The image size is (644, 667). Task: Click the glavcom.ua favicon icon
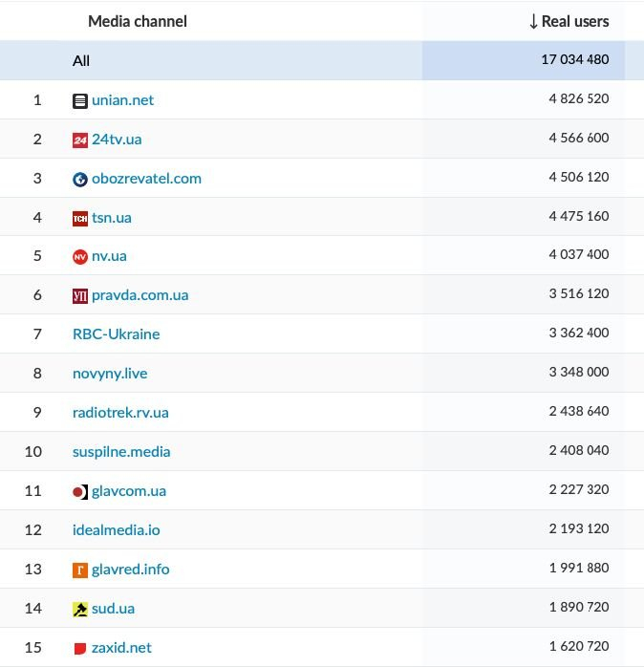80,492
